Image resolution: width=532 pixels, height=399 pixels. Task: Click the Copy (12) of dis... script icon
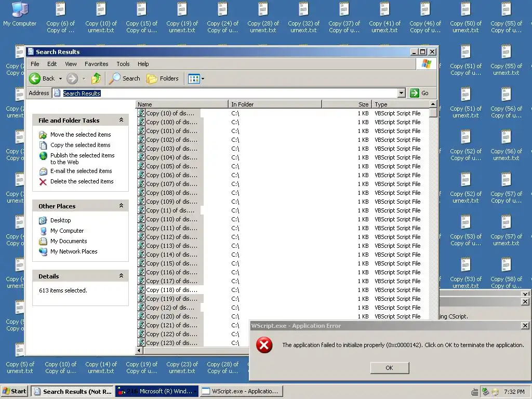[141, 307]
